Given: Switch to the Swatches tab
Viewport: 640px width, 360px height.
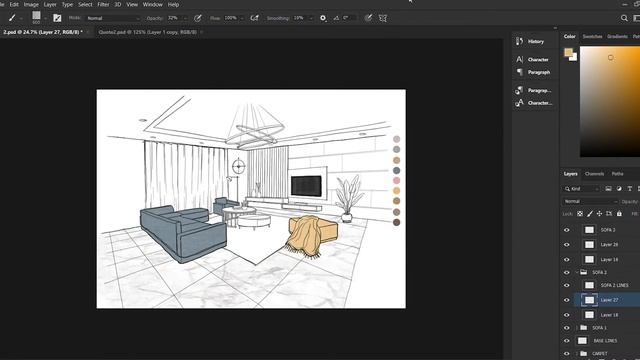Looking at the screenshot, I should 592,36.
